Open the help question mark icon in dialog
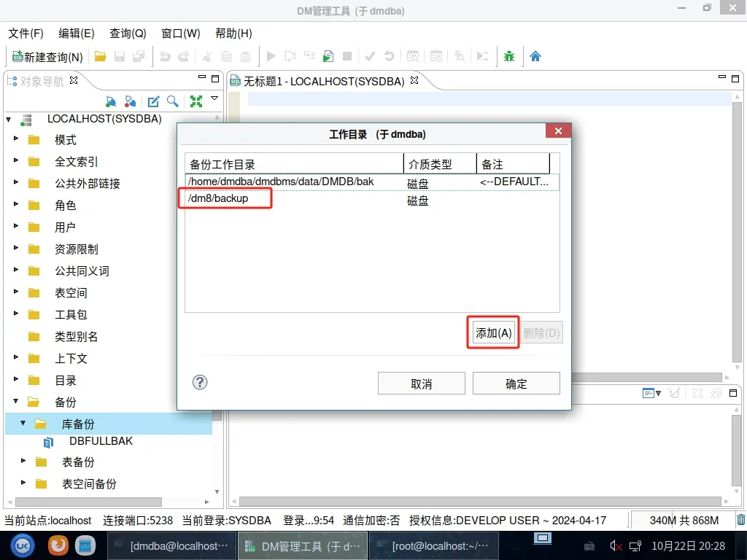 coord(200,383)
